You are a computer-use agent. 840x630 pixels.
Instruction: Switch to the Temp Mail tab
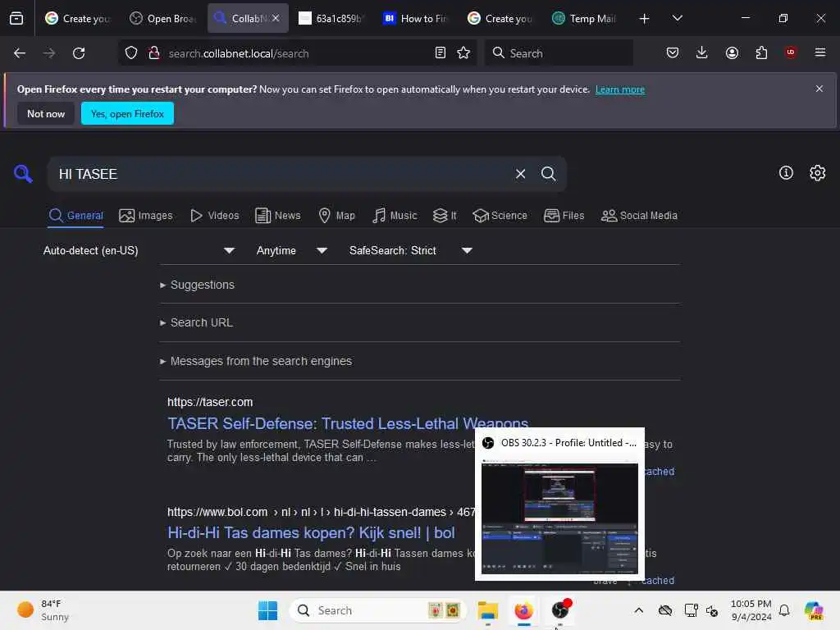tap(585, 18)
